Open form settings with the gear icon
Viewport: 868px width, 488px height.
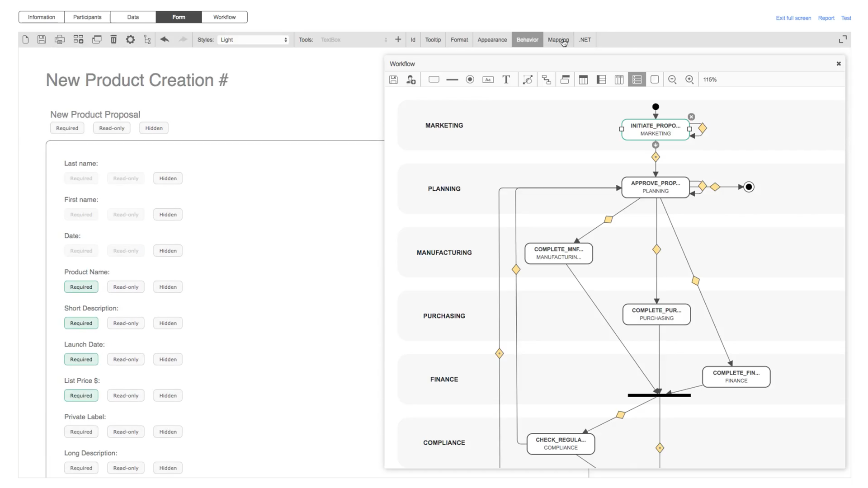(130, 39)
